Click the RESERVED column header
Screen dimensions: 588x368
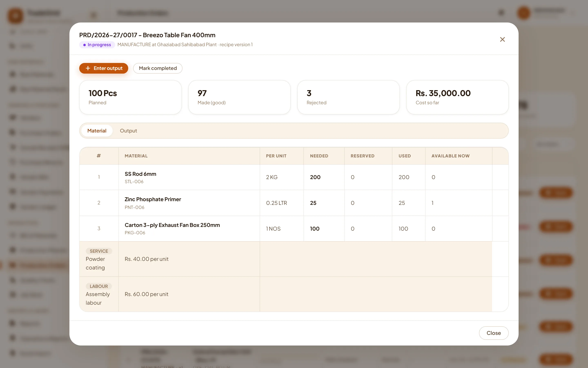[x=362, y=156]
